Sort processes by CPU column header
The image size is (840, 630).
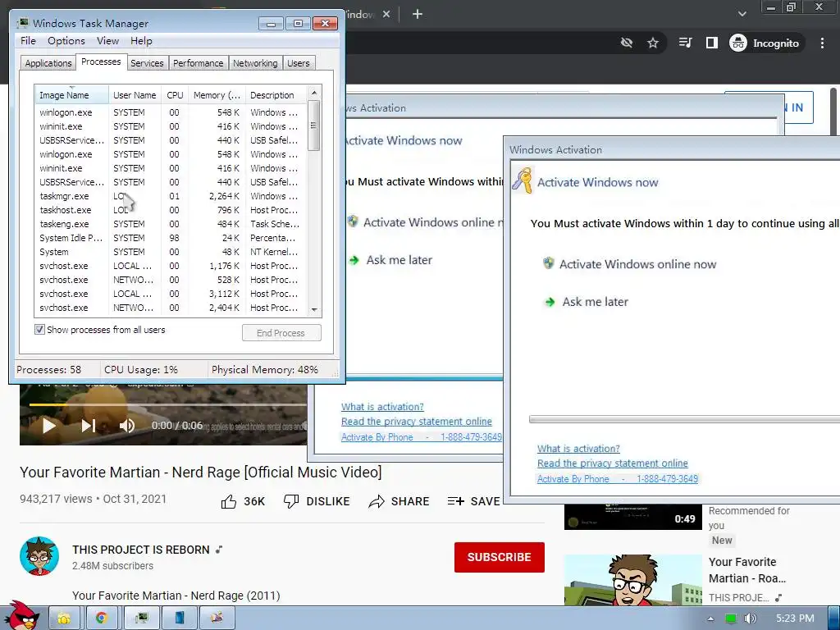coord(175,95)
